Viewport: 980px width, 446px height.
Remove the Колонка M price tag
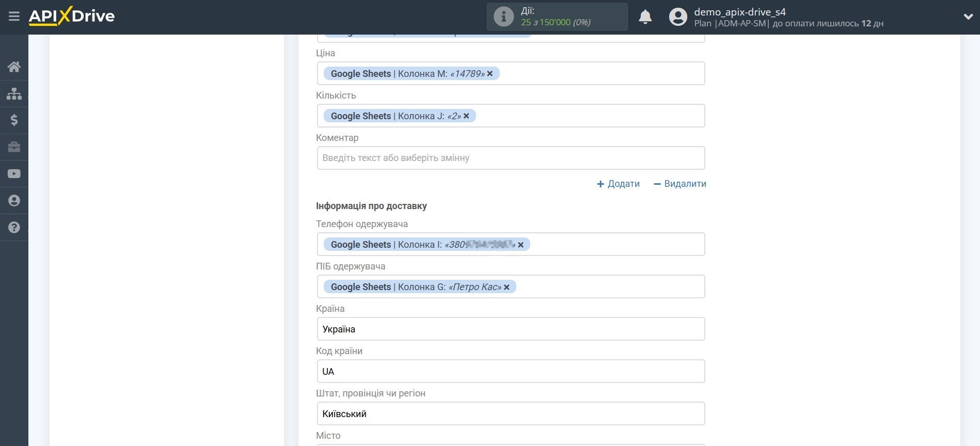pyautogui.click(x=490, y=74)
